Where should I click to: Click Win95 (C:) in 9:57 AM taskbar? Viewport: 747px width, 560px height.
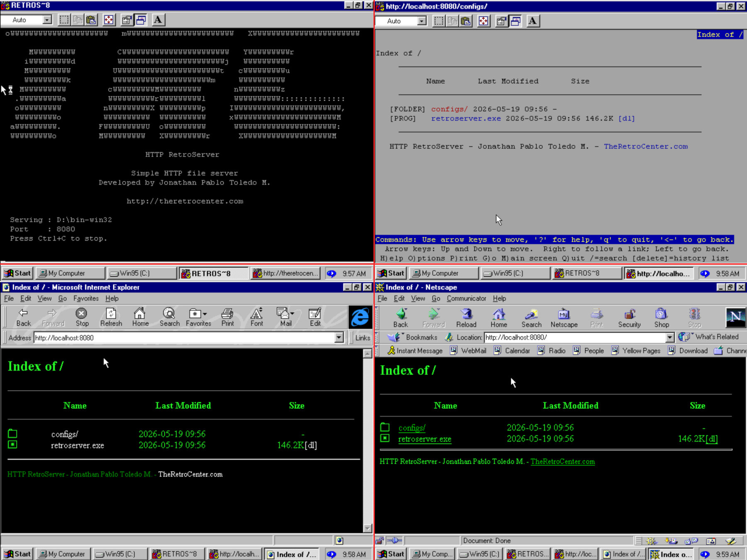tap(142, 273)
